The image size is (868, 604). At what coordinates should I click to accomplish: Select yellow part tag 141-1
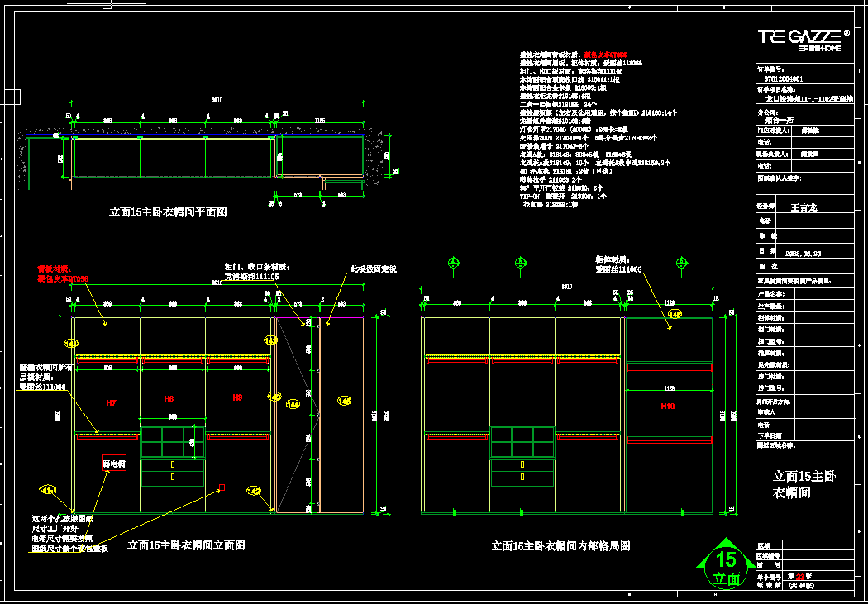pos(48,491)
